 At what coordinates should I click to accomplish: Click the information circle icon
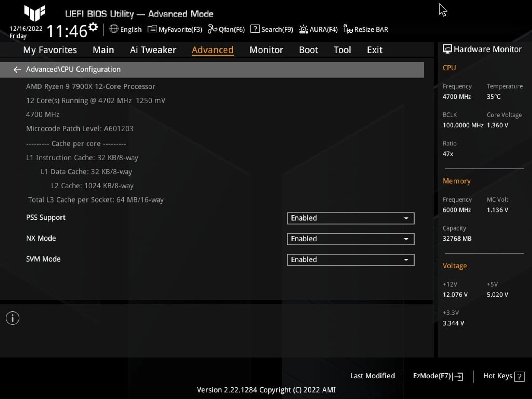12,318
